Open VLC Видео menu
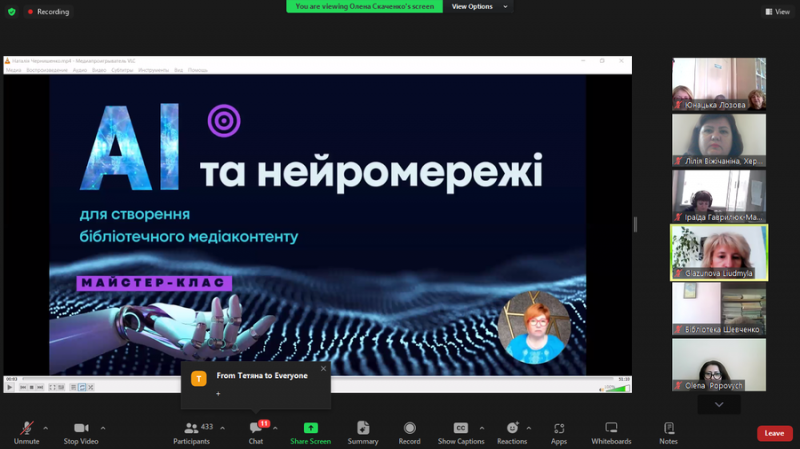This screenshot has width=800, height=449. (x=99, y=70)
